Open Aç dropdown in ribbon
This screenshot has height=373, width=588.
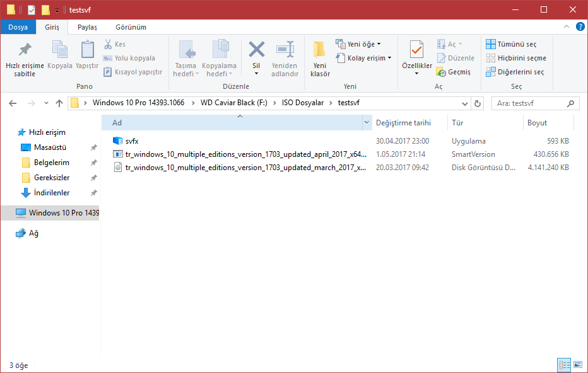(x=460, y=44)
